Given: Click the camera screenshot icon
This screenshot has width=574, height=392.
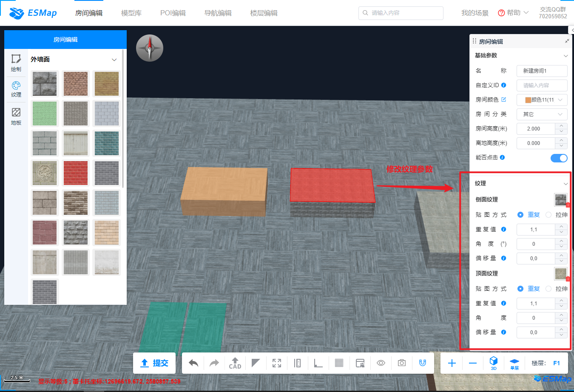Looking at the screenshot, I should (401, 363).
